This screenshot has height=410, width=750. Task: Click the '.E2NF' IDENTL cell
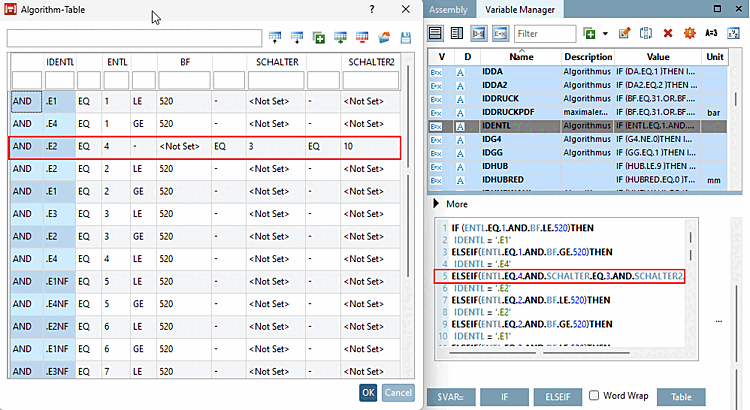[x=59, y=326]
